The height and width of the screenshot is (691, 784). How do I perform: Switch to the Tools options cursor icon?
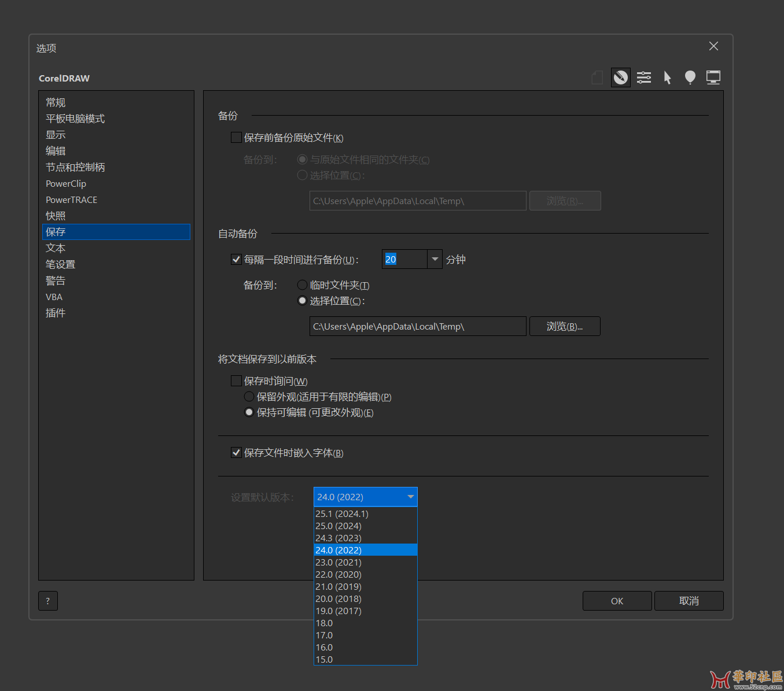667,77
